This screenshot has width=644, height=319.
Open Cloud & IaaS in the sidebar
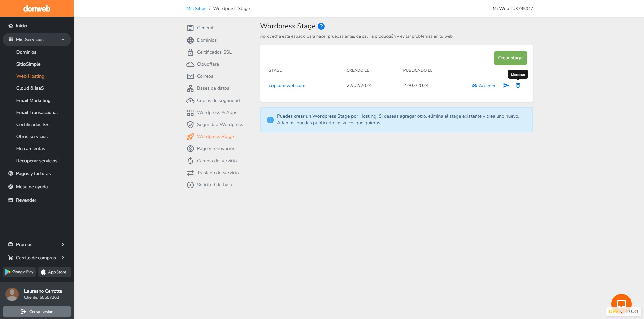[x=30, y=88]
